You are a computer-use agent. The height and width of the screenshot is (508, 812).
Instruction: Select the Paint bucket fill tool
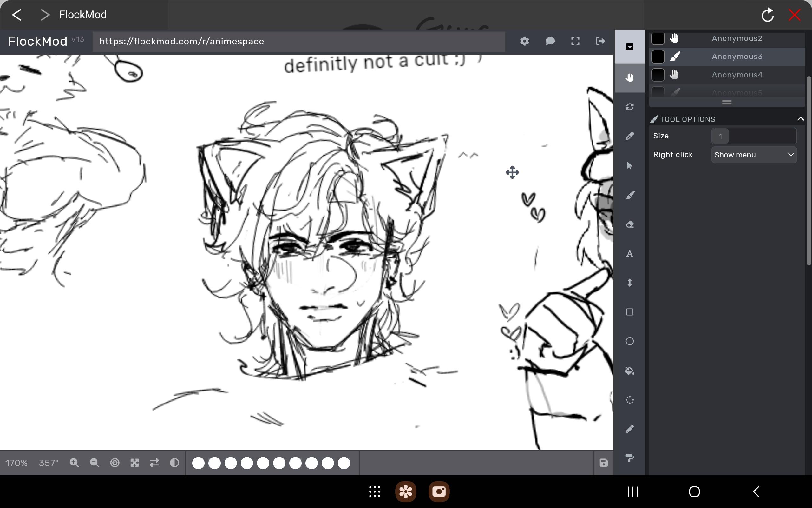tap(630, 371)
